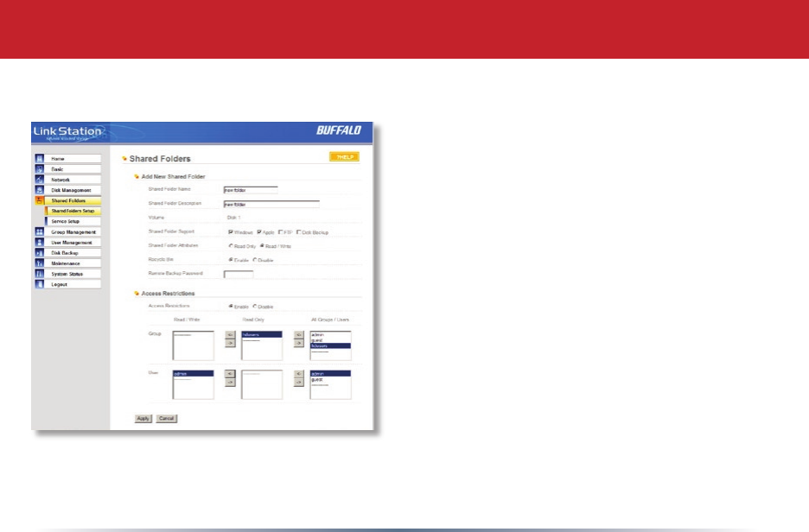Click Group left-arrow beside All Groups list
The height and width of the screenshot is (532, 809).
coord(299,334)
